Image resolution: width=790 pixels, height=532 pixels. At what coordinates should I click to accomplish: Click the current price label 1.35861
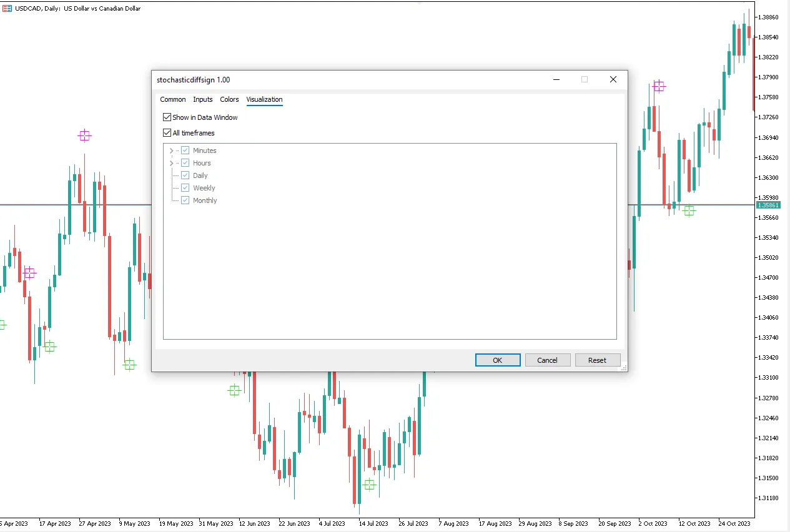[x=768, y=205]
